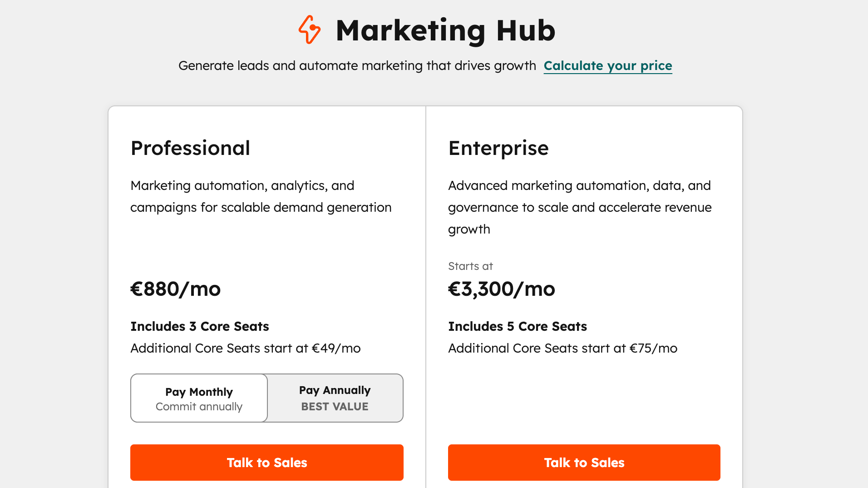
Task: Click the orange Marketing Hub lightning icon
Action: click(x=310, y=30)
